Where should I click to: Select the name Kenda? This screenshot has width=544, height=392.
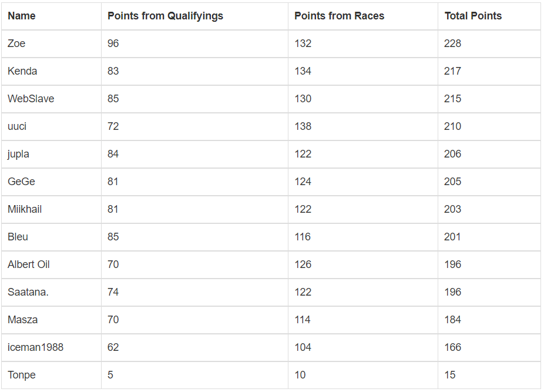(x=22, y=71)
